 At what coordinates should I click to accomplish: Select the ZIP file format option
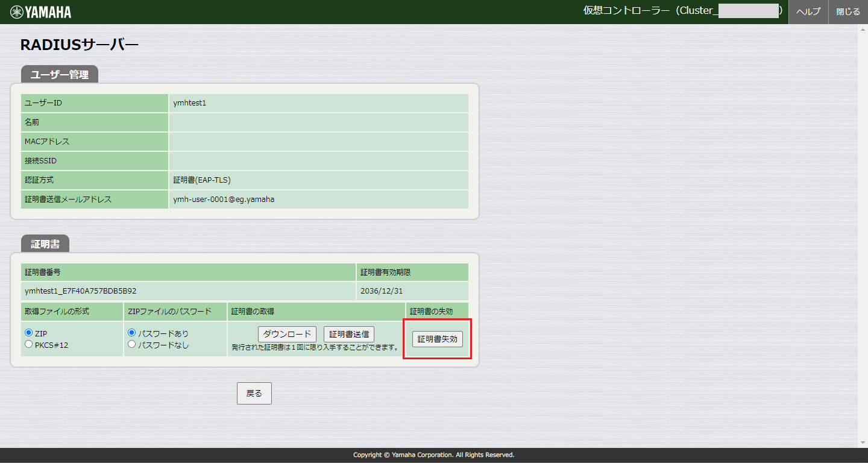(28, 333)
